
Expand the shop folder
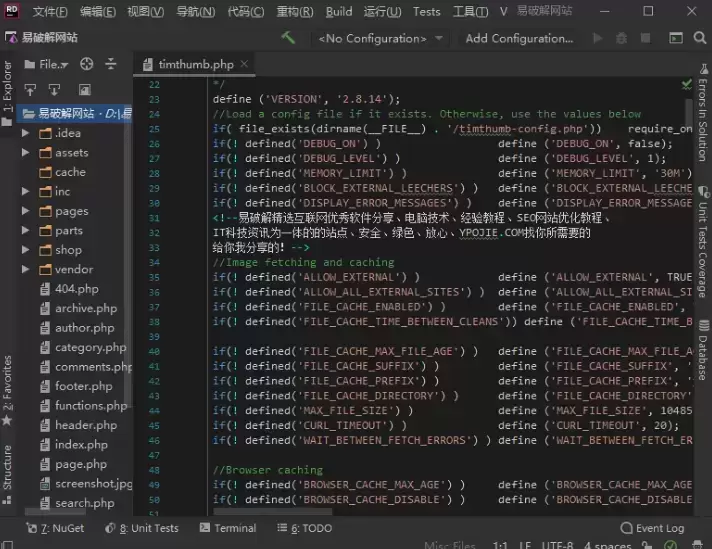26,250
